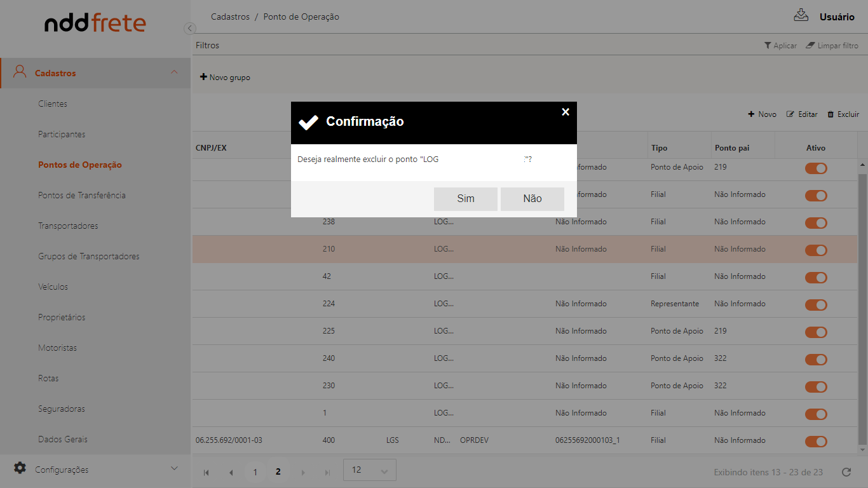Viewport: 868px width, 488px height.
Task: Open the page size dropdown showing 12
Action: (369, 470)
